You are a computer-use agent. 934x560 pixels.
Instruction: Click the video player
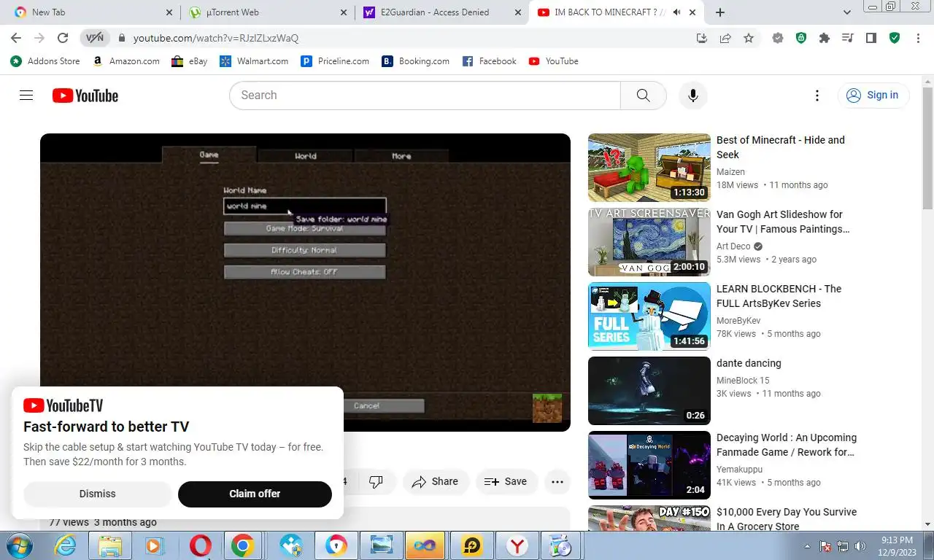tap(305, 282)
